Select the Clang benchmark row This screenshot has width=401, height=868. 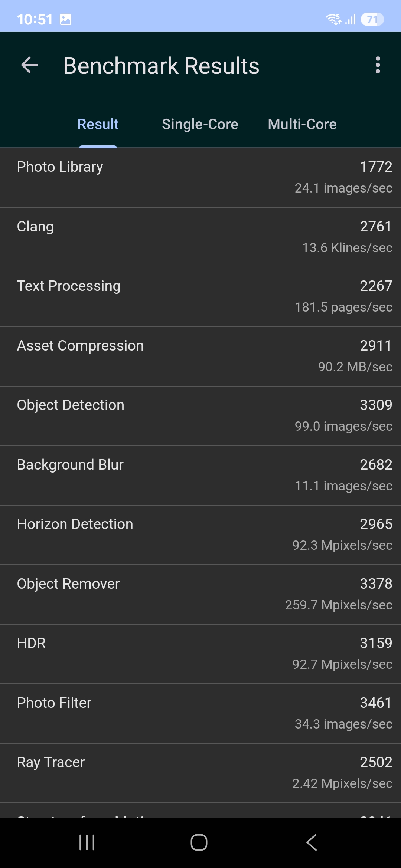(200, 237)
